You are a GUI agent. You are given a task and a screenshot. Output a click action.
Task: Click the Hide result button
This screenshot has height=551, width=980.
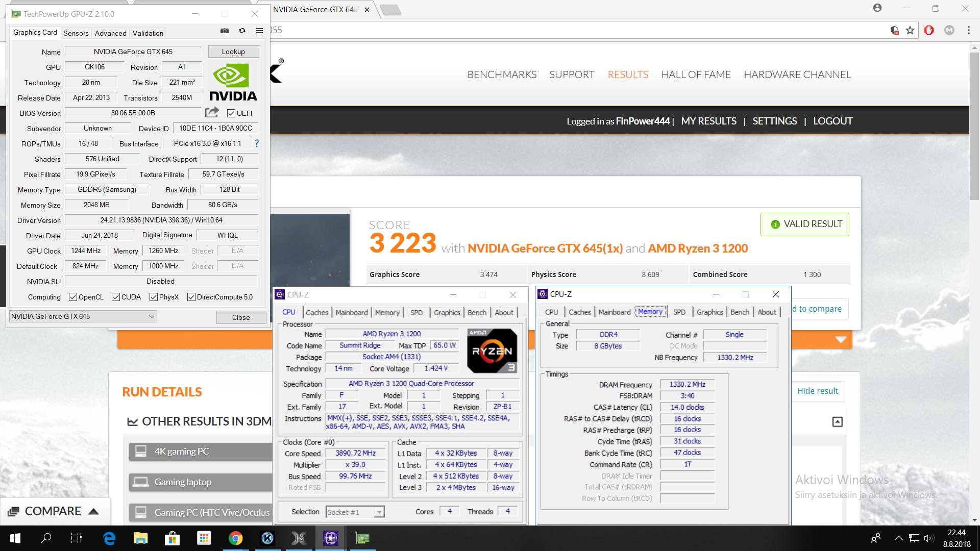(x=817, y=391)
